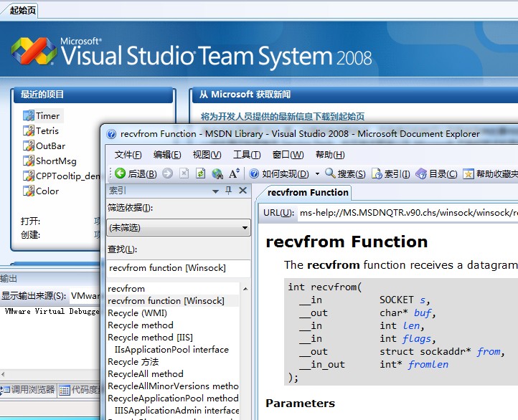Screen dimensions: 518x420
Task: Open the OutBar recent project
Action: (50, 145)
